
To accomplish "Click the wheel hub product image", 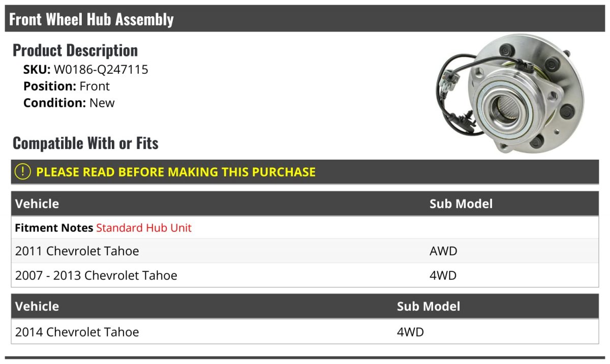I will pos(510,94).
